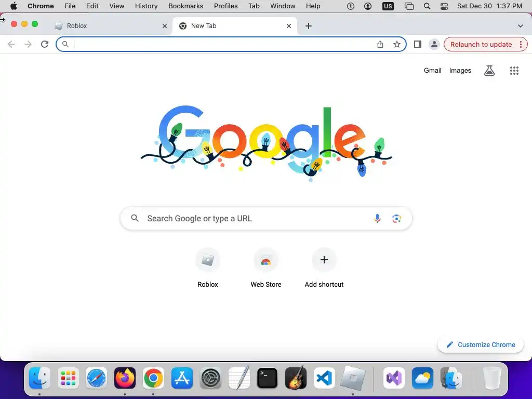
Task: Click the share page icon in address bar
Action: coord(380,45)
